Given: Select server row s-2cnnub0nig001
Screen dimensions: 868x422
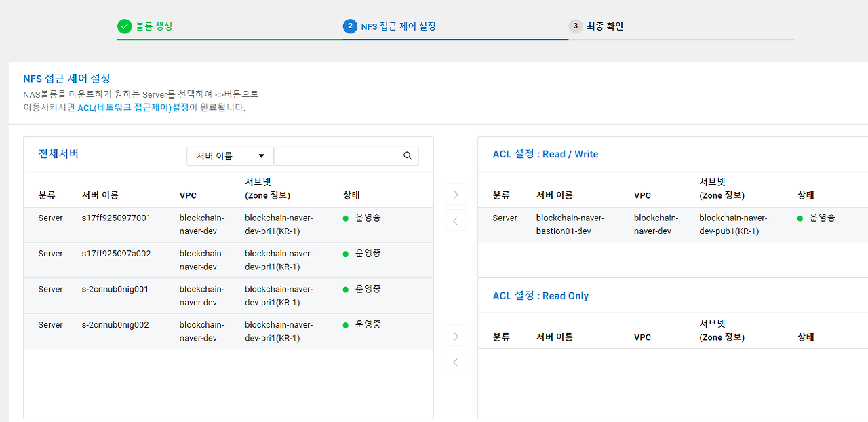Looking at the screenshot, I should [x=229, y=296].
